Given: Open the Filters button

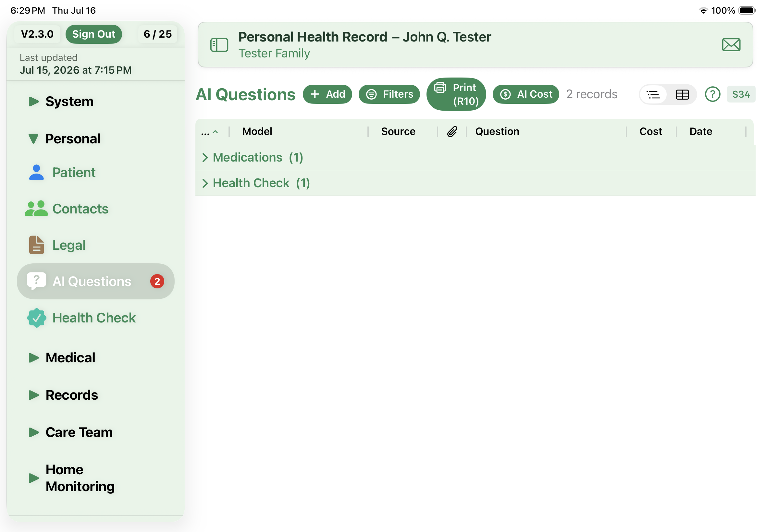Looking at the screenshot, I should (x=389, y=94).
